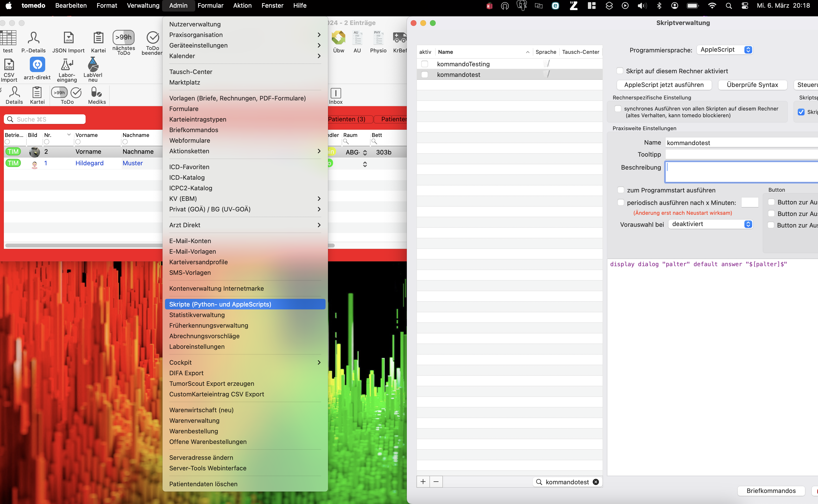Viewport: 818px width, 504px height.
Task: Open the Vorauswahl bei deaktiviert dropdown
Action: coord(710,224)
